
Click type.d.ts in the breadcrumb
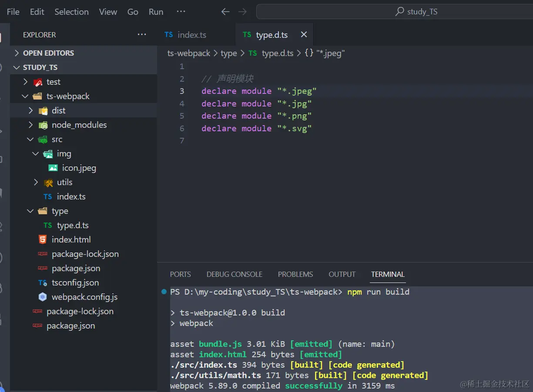click(x=278, y=53)
